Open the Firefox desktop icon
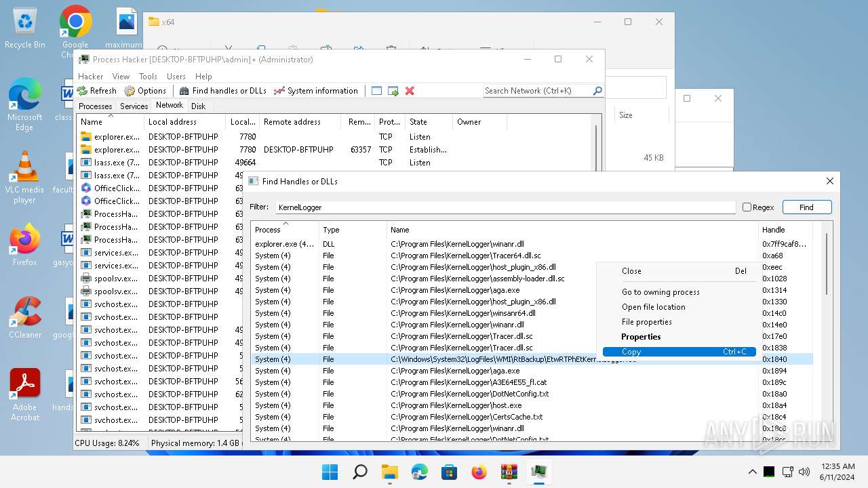The height and width of the screenshot is (488, 868). tap(25, 245)
